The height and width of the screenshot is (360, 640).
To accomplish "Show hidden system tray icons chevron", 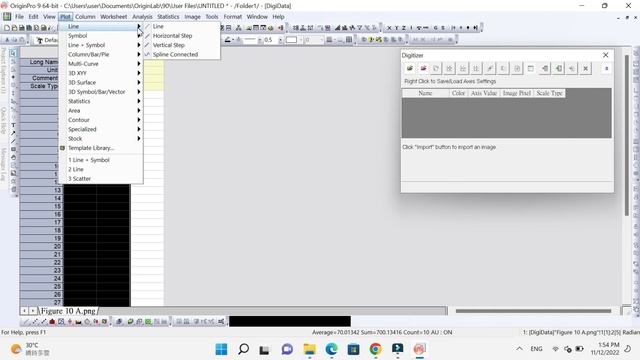I will (x=519, y=349).
